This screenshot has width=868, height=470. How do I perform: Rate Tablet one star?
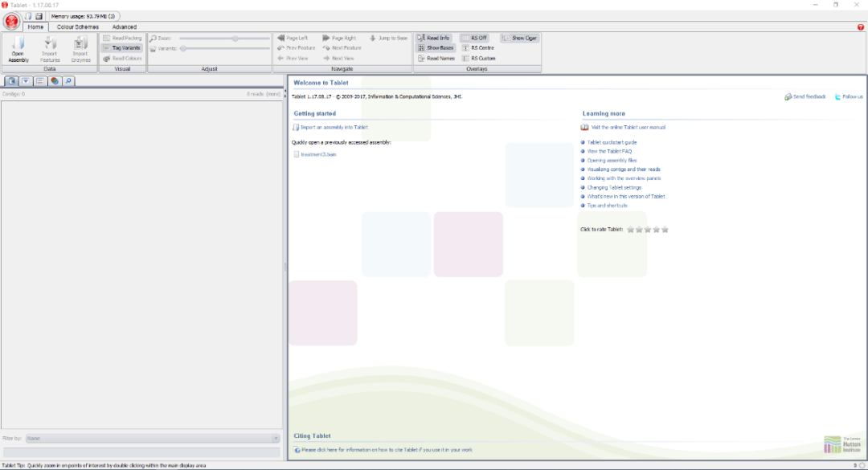631,230
